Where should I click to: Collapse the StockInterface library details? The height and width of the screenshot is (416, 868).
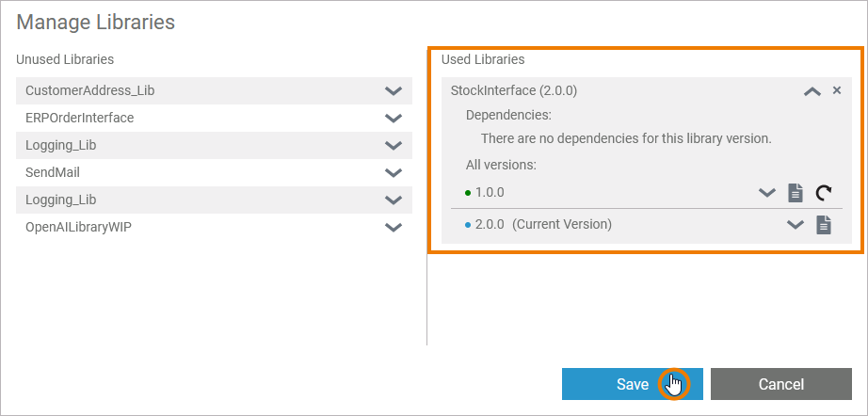click(812, 91)
